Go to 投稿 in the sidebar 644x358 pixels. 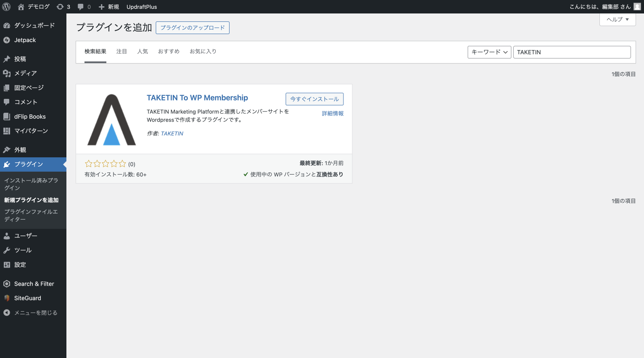pyautogui.click(x=33, y=59)
